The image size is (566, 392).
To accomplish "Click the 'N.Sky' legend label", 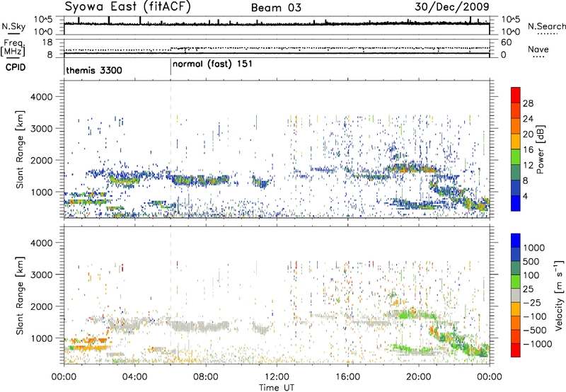I will 13,26.
